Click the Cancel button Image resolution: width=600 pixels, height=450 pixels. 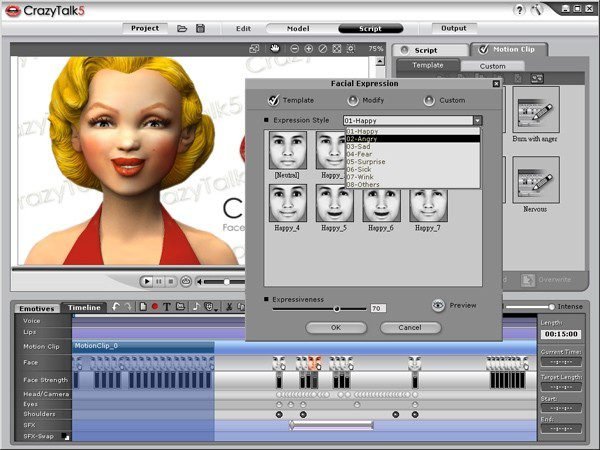410,328
